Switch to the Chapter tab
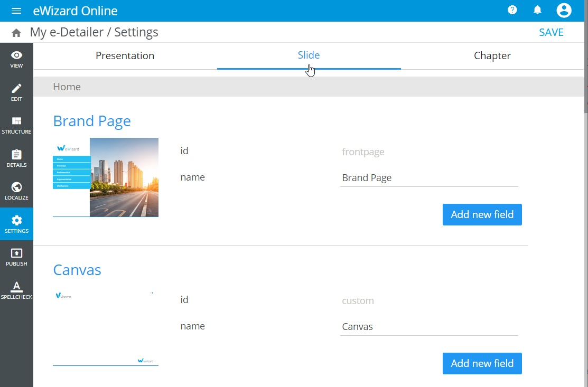The height and width of the screenshot is (387, 588). [x=492, y=56]
